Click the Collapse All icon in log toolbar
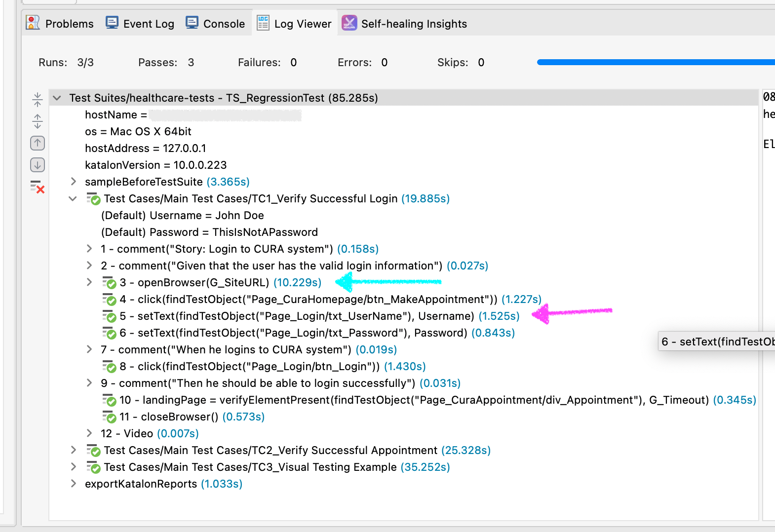This screenshot has width=775, height=532. [x=38, y=100]
